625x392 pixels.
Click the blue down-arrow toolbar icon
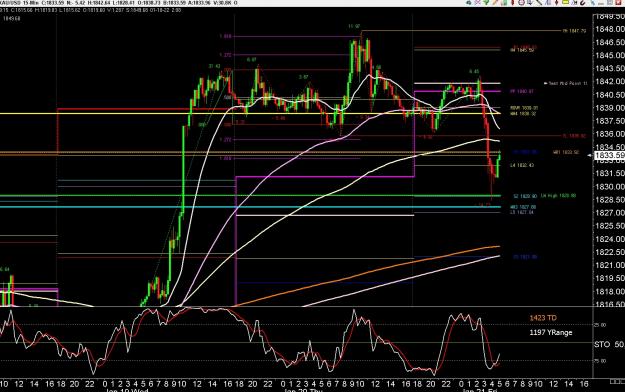(530, 2)
